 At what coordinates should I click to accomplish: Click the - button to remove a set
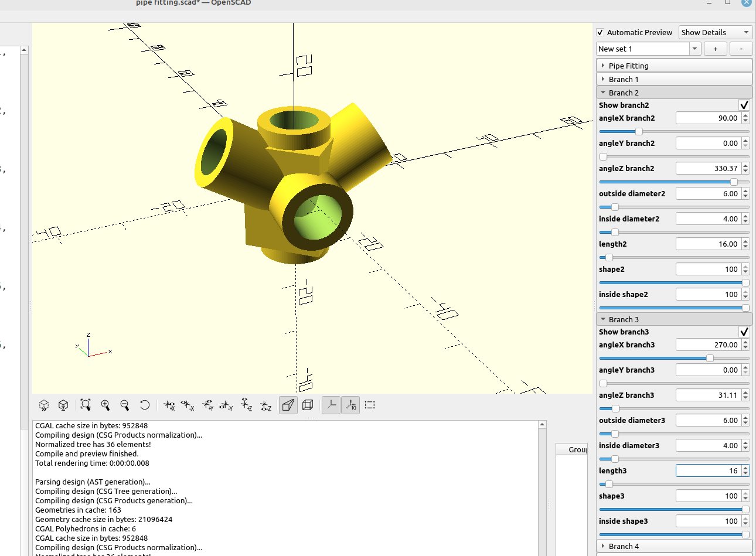click(741, 48)
